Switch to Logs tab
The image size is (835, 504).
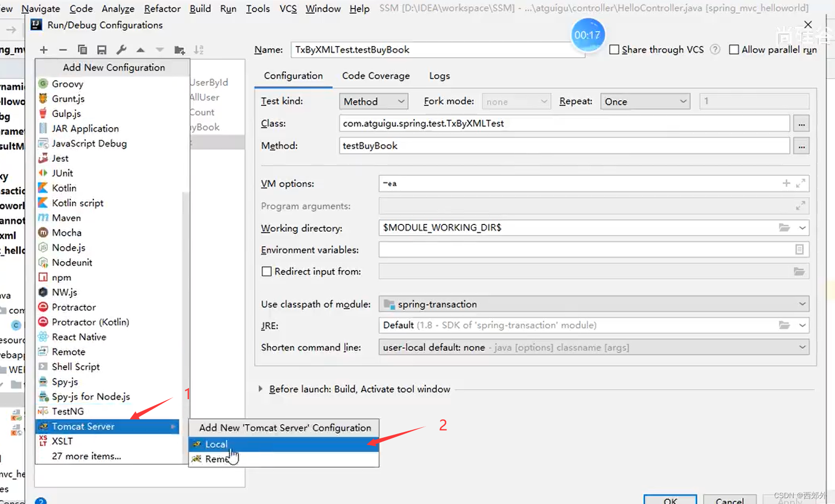pos(439,76)
